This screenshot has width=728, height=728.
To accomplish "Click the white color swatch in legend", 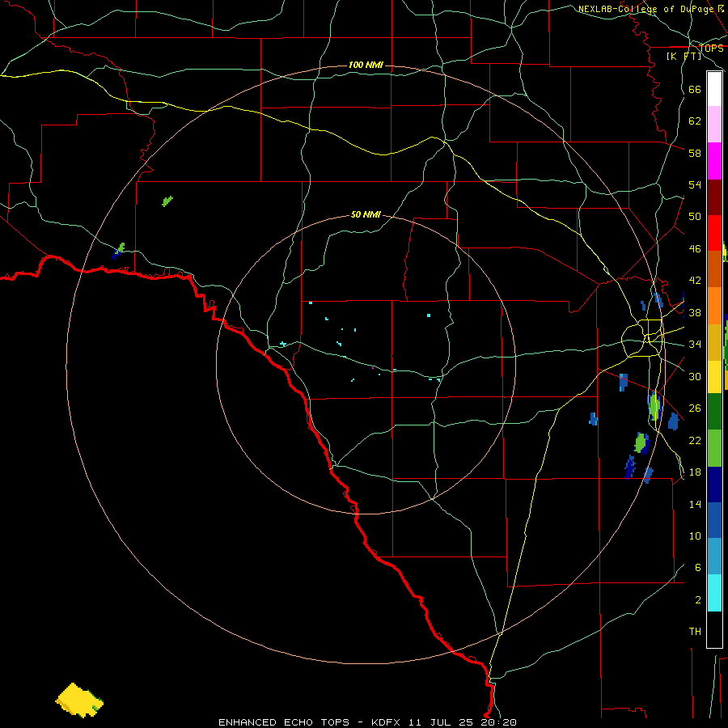I will click(x=714, y=89).
